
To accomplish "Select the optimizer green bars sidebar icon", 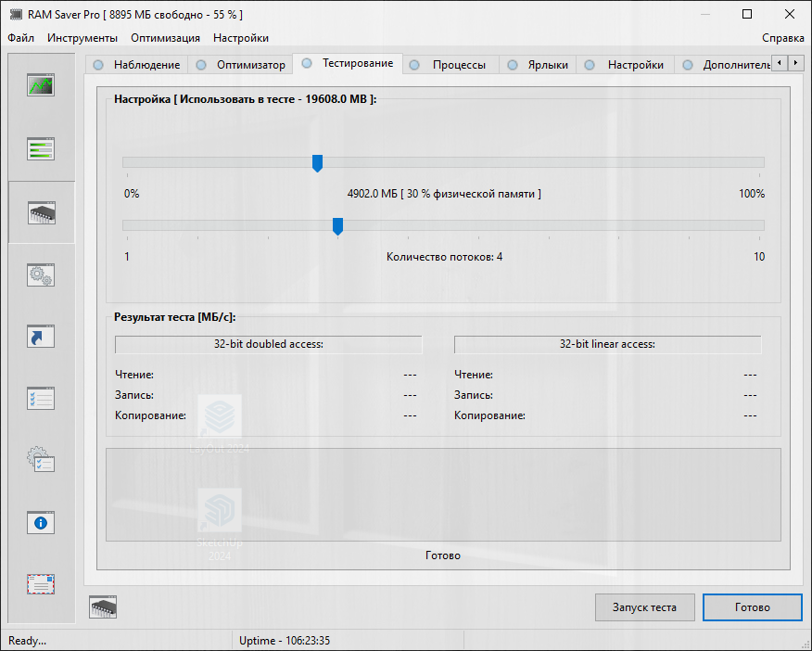I will [41, 148].
